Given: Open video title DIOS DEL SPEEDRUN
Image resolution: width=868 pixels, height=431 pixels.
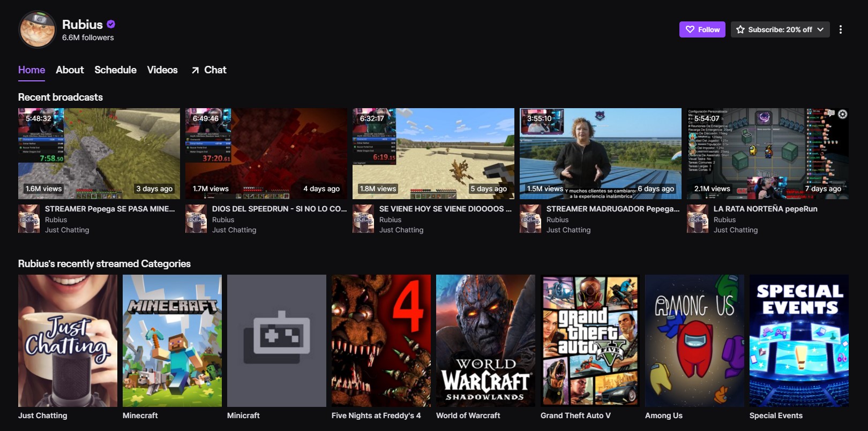Looking at the screenshot, I should click(279, 209).
